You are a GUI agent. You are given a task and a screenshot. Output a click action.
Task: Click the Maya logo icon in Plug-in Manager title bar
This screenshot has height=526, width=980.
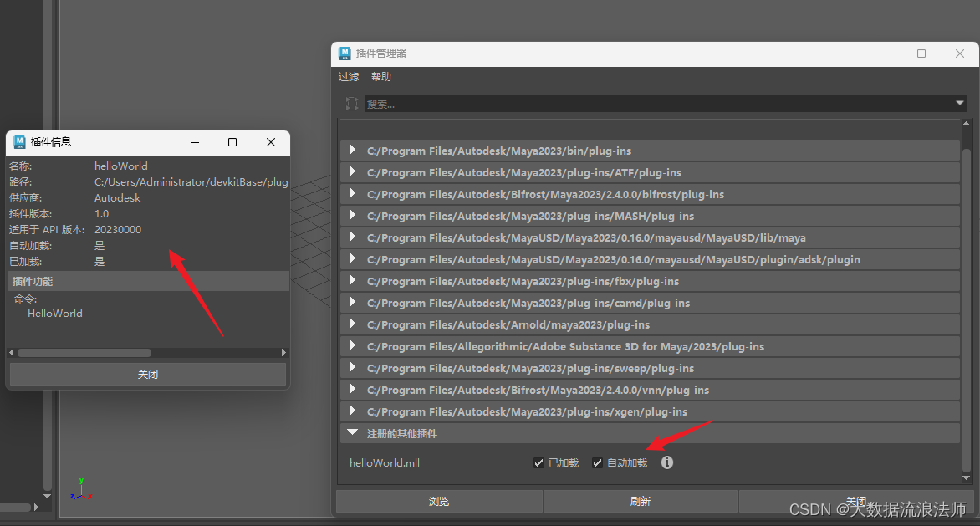tap(345, 54)
